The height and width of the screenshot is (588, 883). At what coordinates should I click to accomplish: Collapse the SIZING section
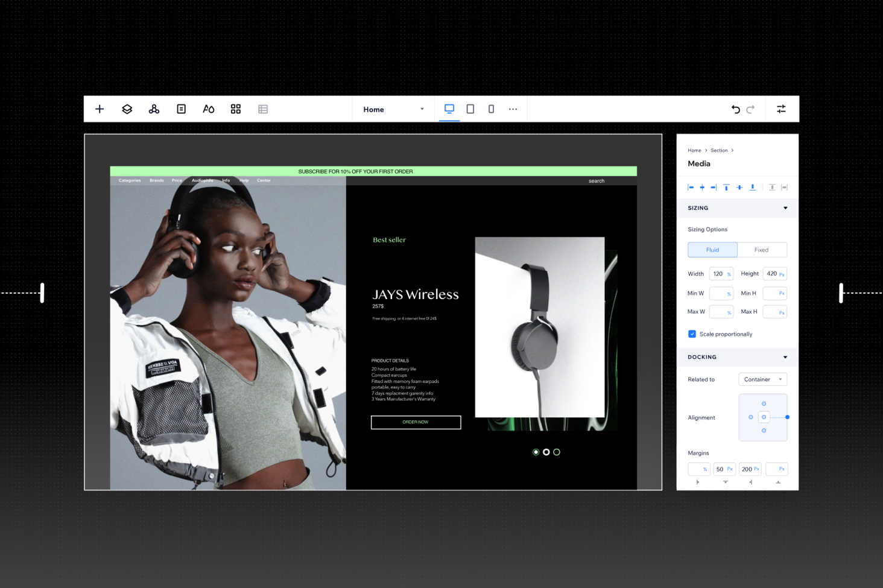point(785,208)
